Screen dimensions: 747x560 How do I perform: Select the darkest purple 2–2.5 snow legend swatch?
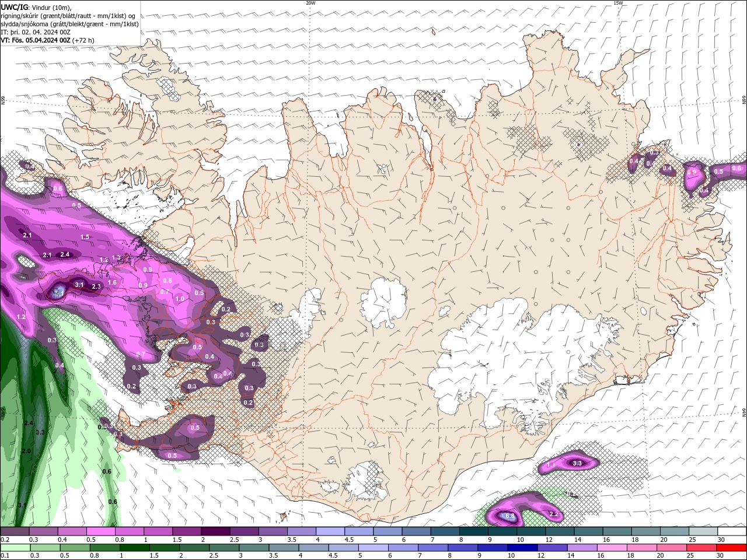[x=215, y=531]
